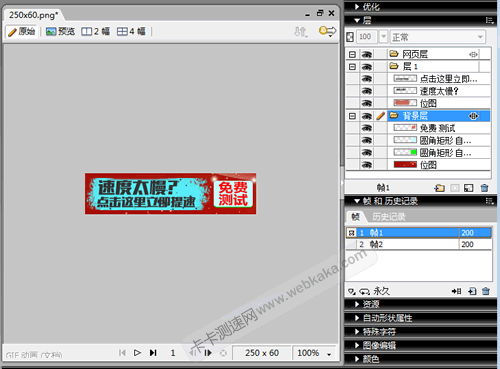The height and width of the screenshot is (369, 500).
Task: Open the 正常 blend mode dropdown
Action: (438, 37)
